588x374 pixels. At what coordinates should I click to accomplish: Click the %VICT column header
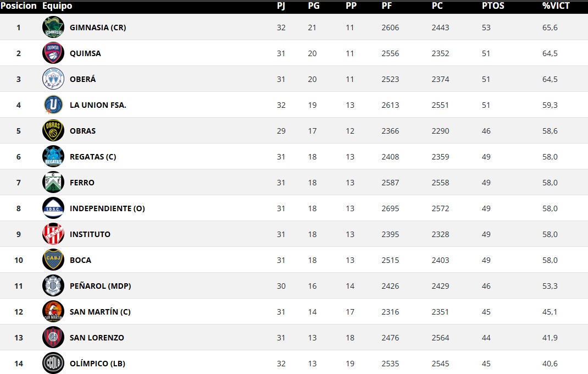[x=556, y=6]
